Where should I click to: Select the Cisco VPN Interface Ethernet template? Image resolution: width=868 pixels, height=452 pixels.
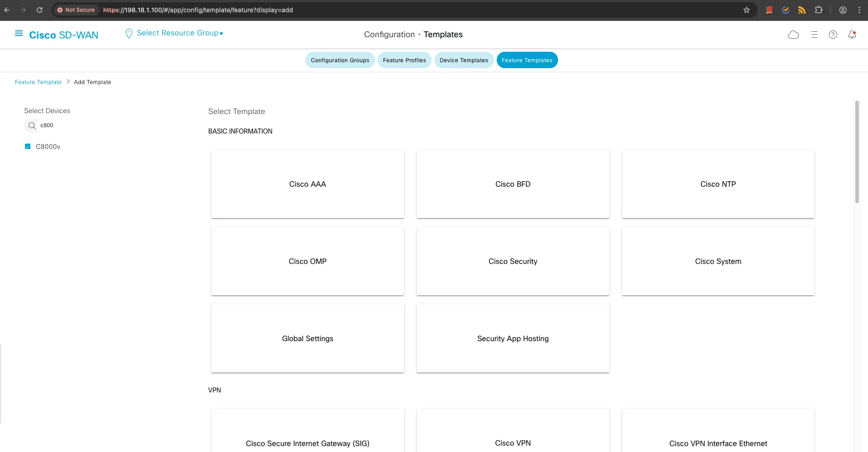(718, 443)
